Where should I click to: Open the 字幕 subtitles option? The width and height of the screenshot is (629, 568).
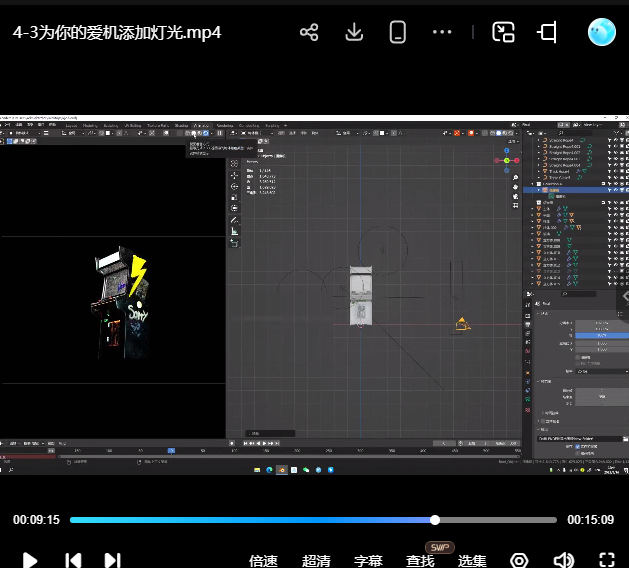point(368,561)
